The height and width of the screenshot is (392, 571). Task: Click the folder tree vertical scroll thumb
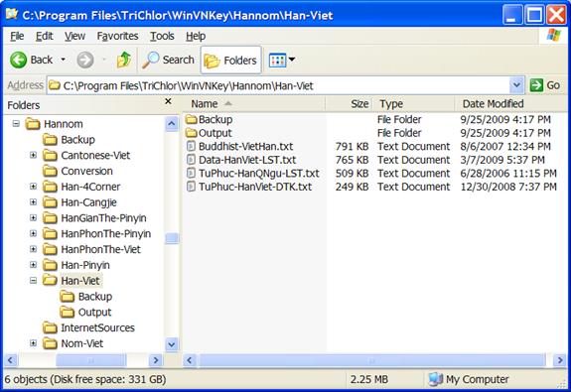(x=172, y=238)
